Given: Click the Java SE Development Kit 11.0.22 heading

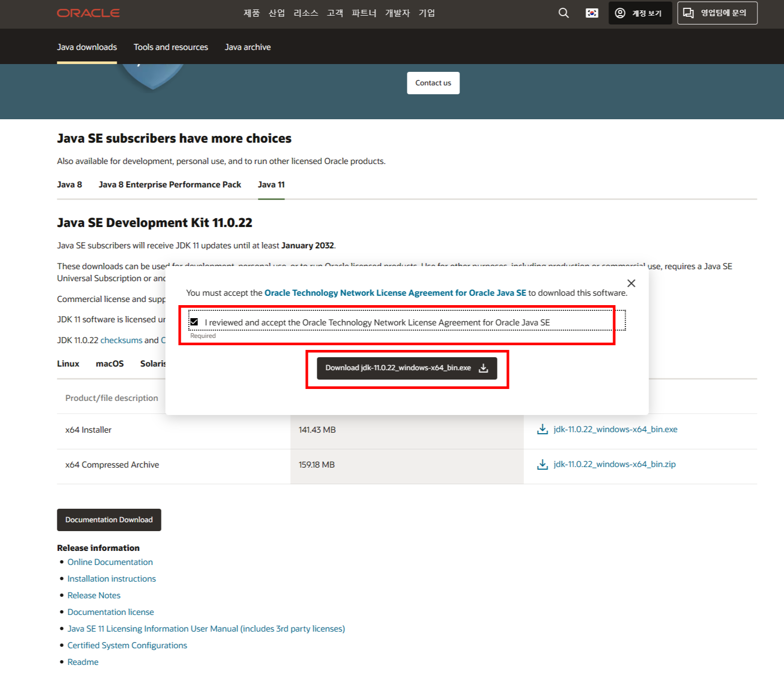Looking at the screenshot, I should [x=155, y=223].
